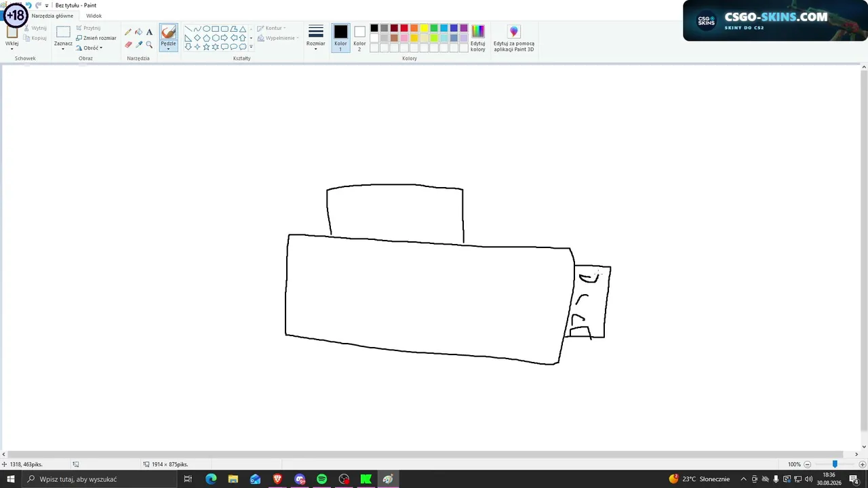
Task: Click the redo arrow in title bar
Action: pos(38,5)
